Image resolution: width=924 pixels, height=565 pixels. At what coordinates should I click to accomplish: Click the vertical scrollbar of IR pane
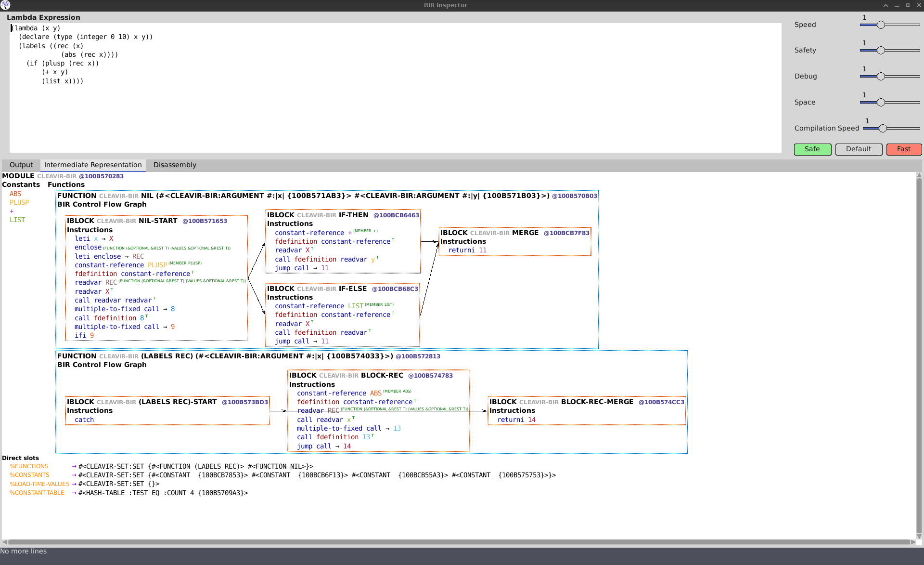pyautogui.click(x=919, y=355)
